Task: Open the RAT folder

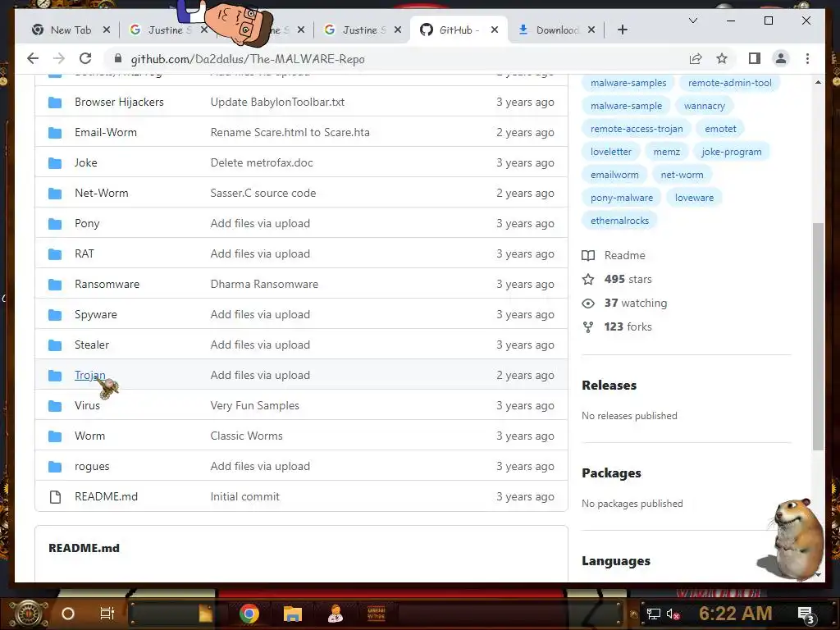Action: 84,254
